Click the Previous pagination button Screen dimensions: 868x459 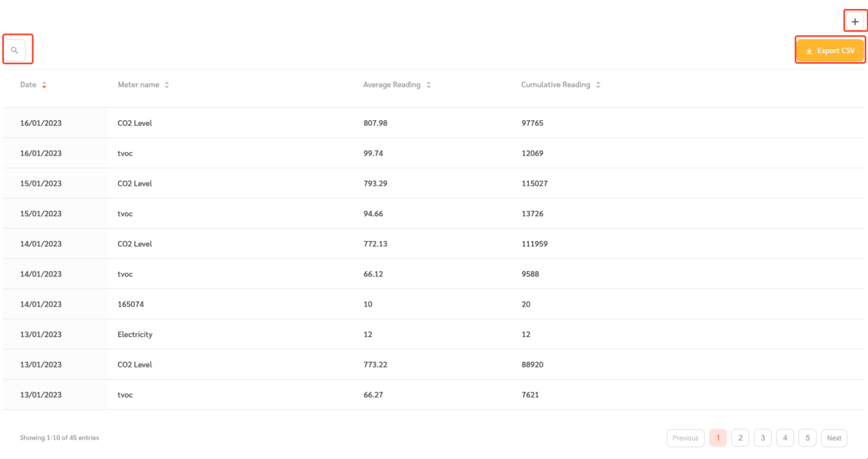click(x=685, y=438)
